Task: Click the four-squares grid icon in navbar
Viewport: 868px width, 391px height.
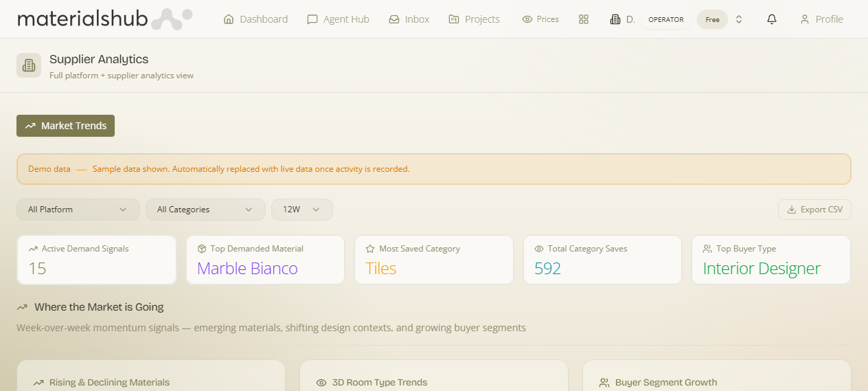Action: coord(584,19)
